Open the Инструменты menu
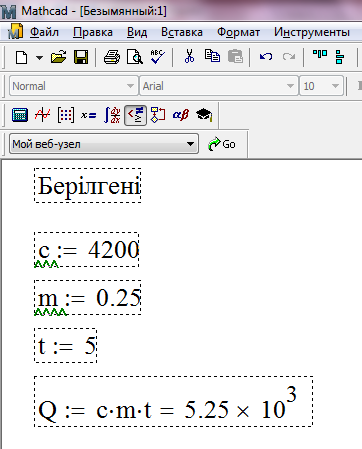 312,32
